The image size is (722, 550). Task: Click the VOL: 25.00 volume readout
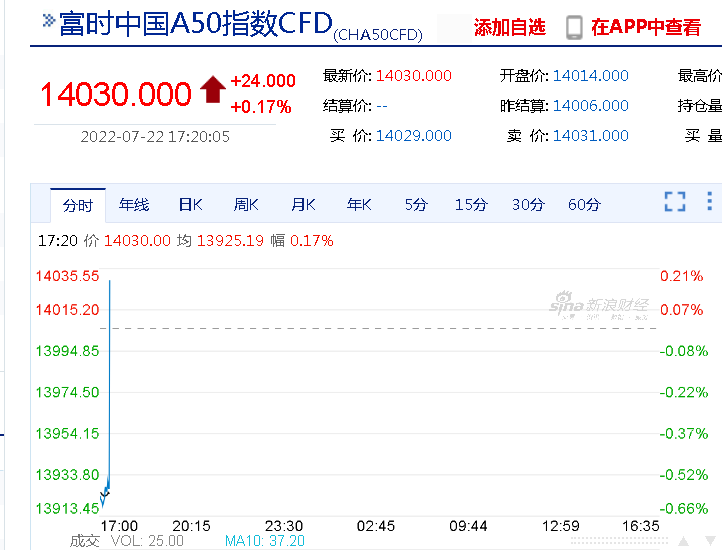click(147, 541)
